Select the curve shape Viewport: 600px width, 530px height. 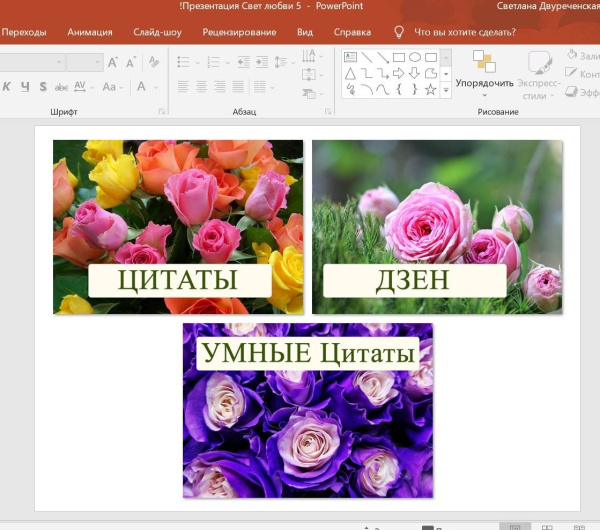(x=383, y=90)
